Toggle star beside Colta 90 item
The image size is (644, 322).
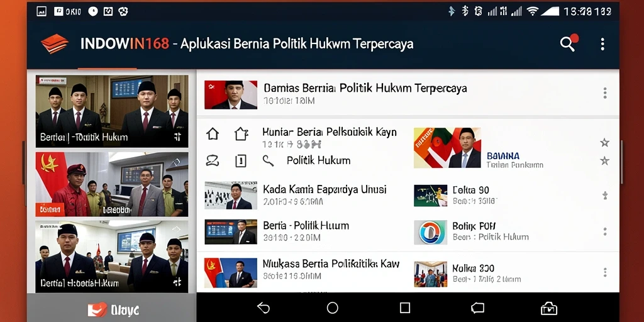pos(604,195)
